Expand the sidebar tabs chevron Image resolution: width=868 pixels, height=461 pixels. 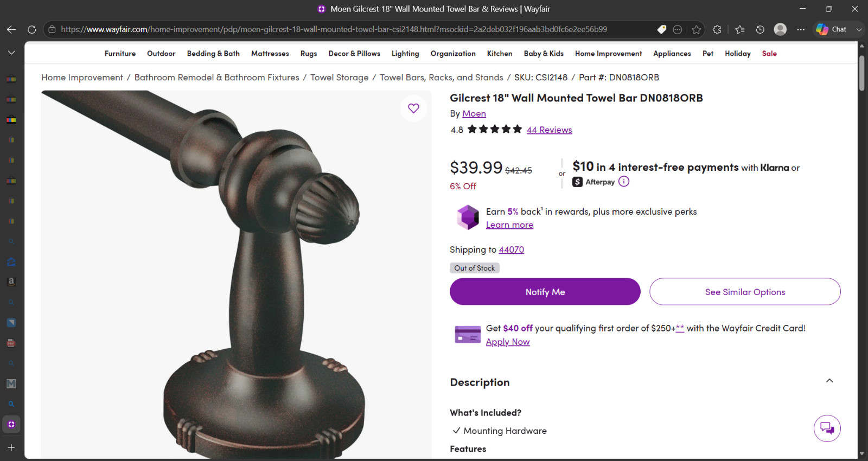pos(11,53)
